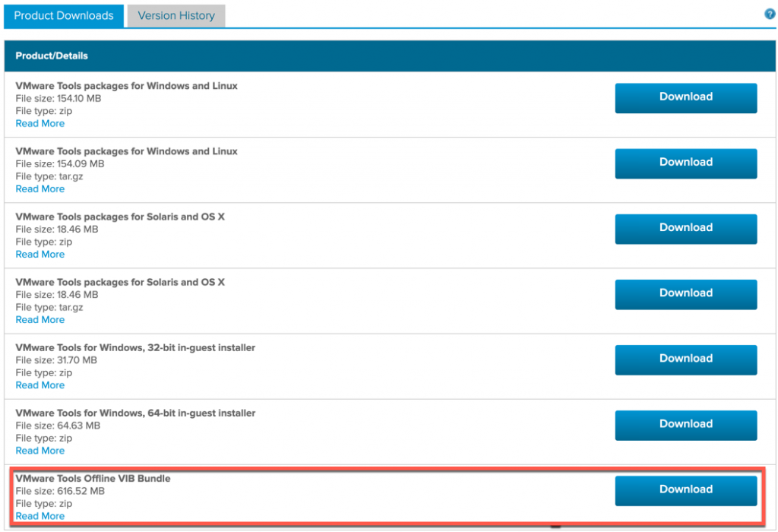The height and width of the screenshot is (532, 778).
Task: Click the 64-bit in-guest installer title
Action: click(135, 413)
